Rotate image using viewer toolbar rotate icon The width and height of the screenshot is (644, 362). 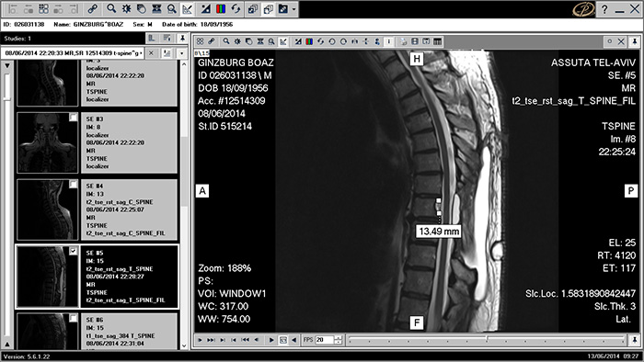(320, 41)
